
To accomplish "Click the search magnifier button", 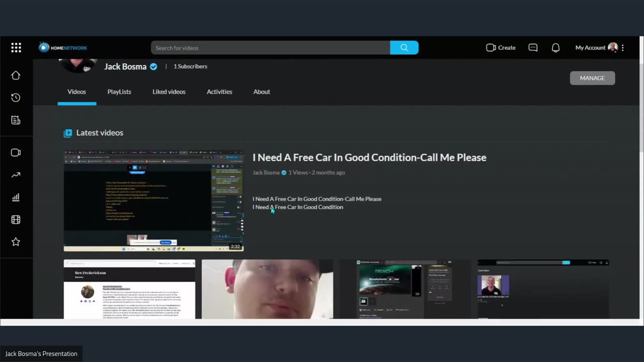I will click(404, 48).
